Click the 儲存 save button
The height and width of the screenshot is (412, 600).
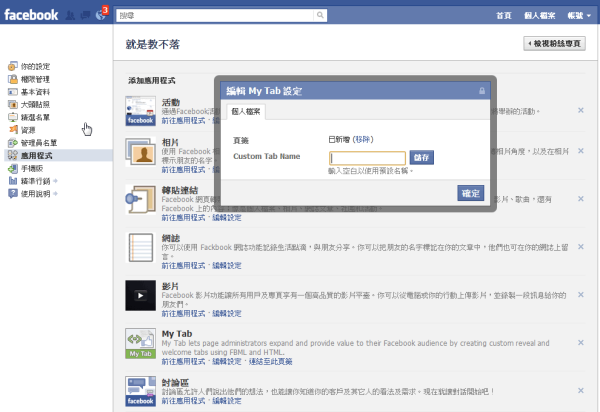[x=421, y=158]
